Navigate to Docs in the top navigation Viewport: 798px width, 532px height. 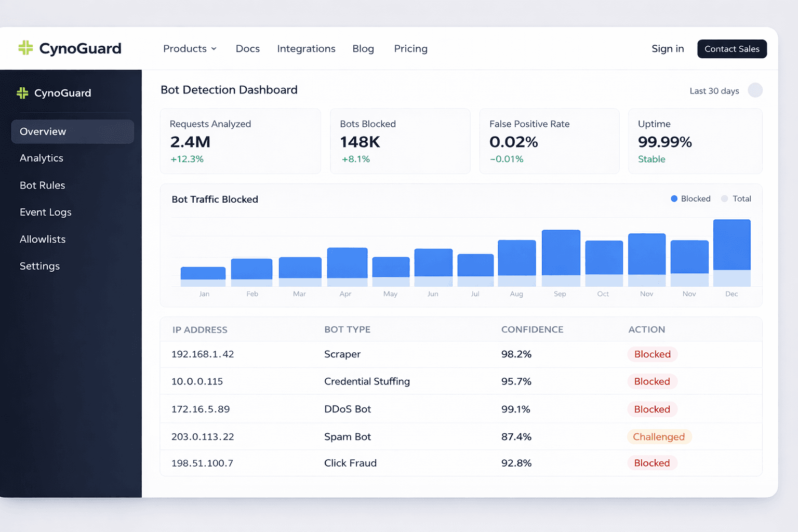tap(247, 49)
